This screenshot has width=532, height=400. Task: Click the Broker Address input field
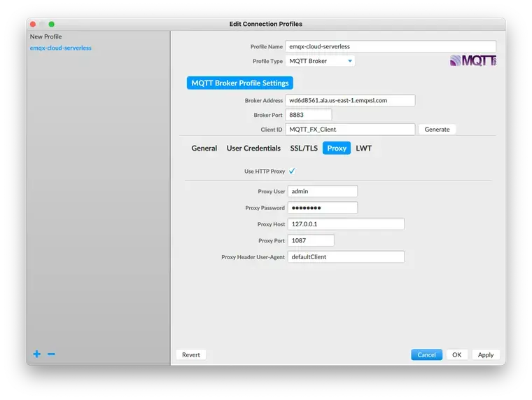(350, 100)
